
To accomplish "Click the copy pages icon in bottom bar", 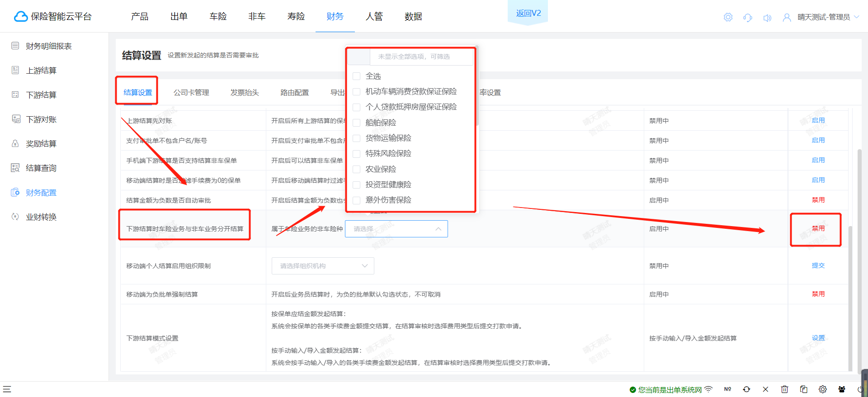I will [x=803, y=389].
